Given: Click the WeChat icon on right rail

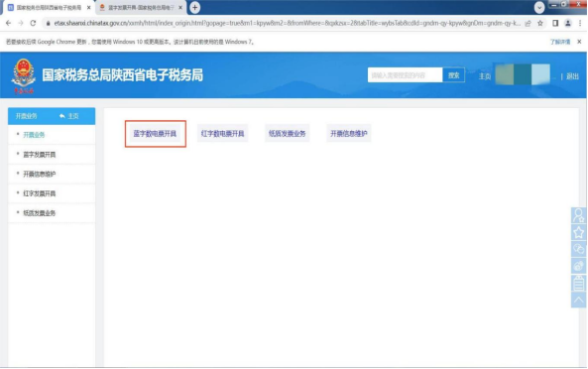Looking at the screenshot, I should coord(579,249).
